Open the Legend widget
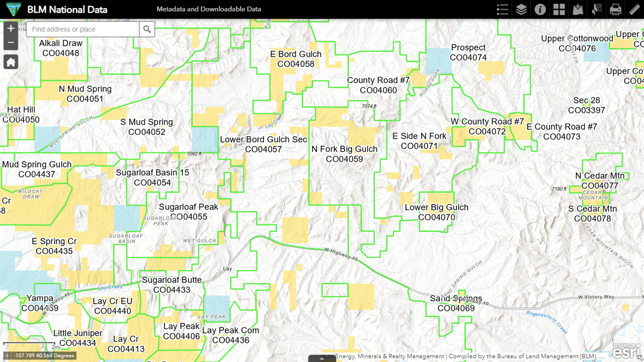644x362 pixels. [x=502, y=10]
